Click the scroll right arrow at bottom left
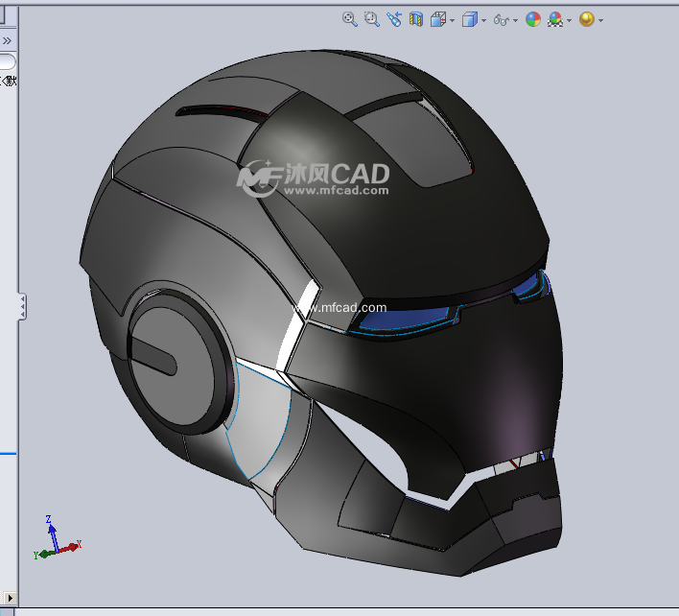 tap(10, 599)
